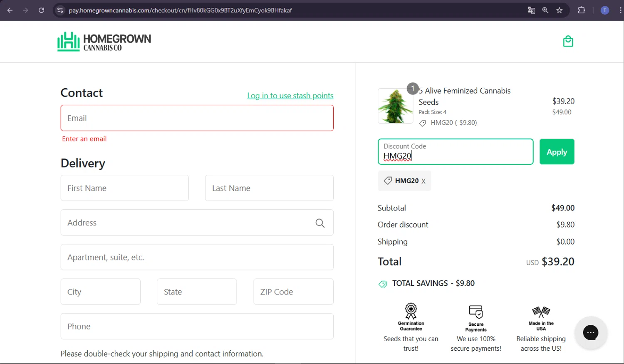Open the Chrome profile avatar
The image size is (624, 364).
tap(605, 10)
